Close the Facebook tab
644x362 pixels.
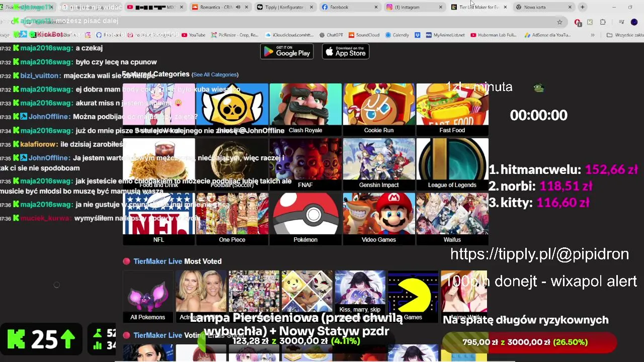[376, 7]
